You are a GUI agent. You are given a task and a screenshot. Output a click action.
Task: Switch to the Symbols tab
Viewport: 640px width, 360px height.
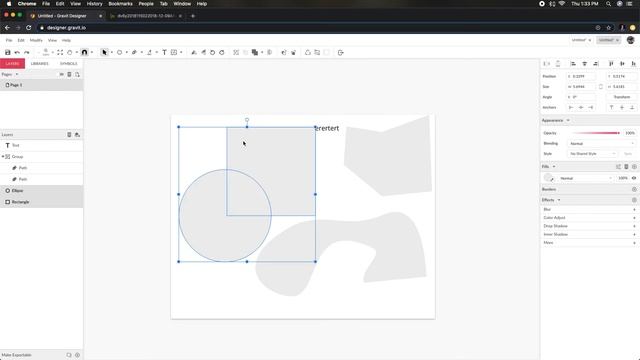tap(69, 64)
